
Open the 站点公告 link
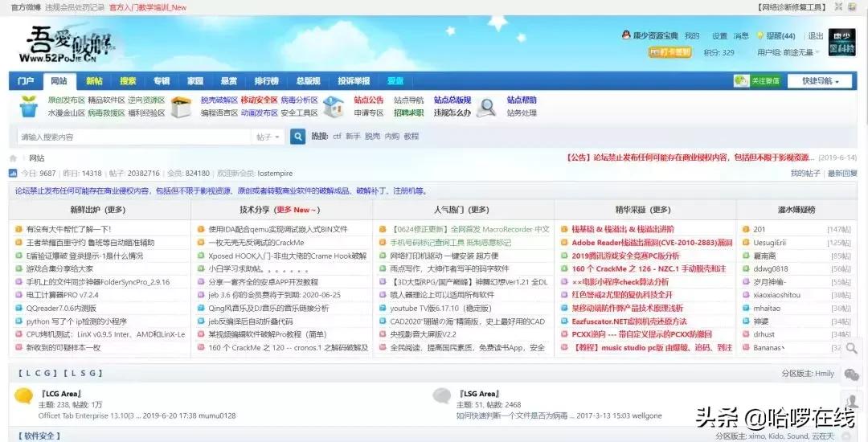369,100
